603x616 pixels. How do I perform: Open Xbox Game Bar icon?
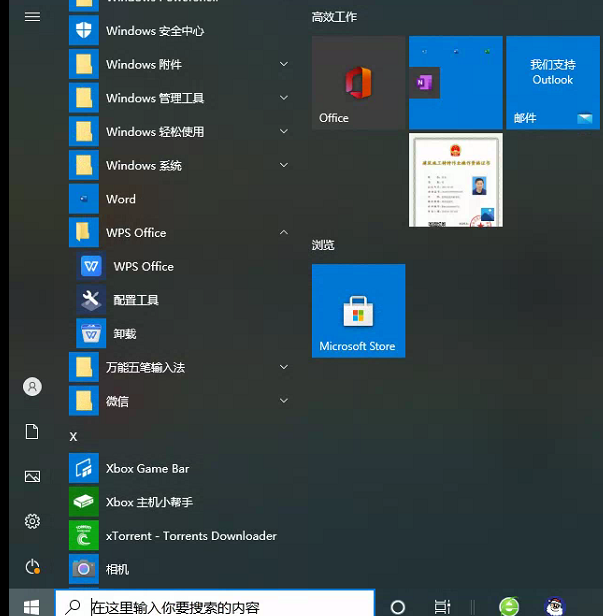point(84,468)
